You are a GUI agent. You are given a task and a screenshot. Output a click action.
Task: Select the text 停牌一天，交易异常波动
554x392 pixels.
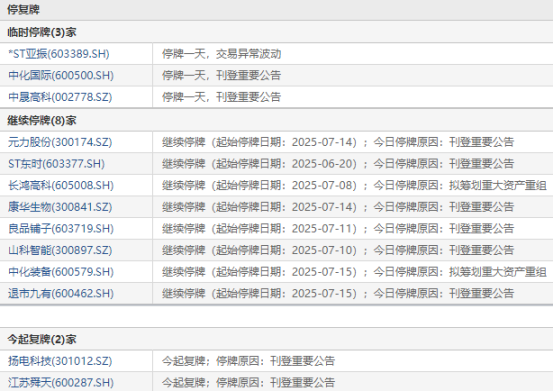click(222, 54)
